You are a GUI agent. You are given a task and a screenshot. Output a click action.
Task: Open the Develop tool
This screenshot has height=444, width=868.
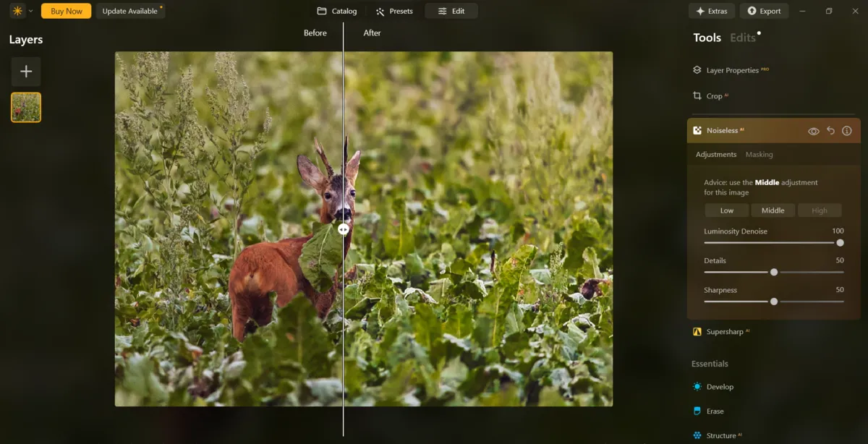(720, 386)
